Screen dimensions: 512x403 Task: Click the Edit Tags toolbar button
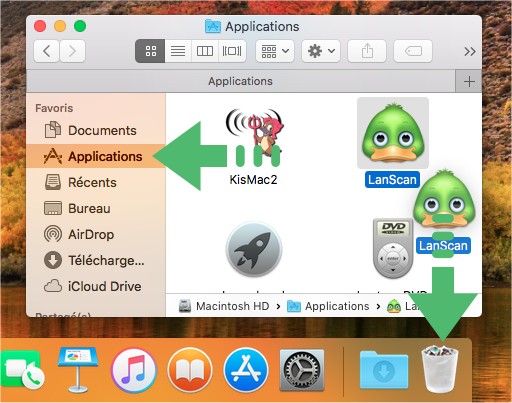(413, 51)
